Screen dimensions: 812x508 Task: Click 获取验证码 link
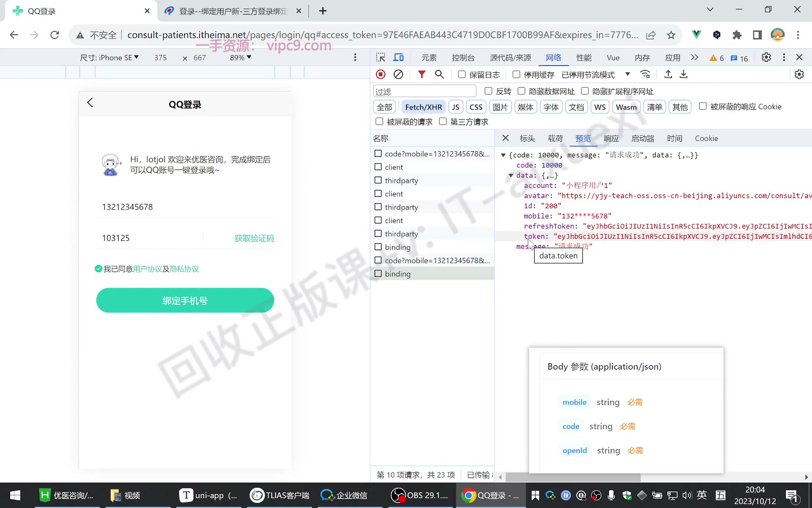(254, 238)
